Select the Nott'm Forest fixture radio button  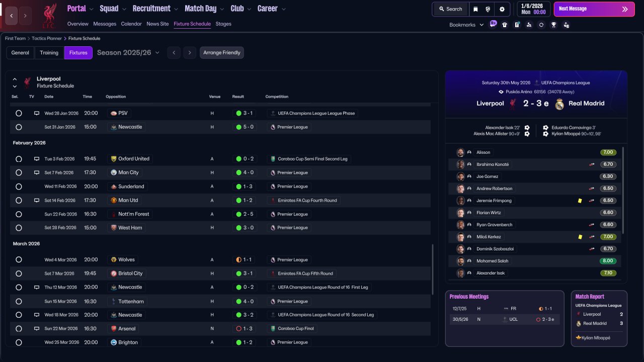click(19, 214)
